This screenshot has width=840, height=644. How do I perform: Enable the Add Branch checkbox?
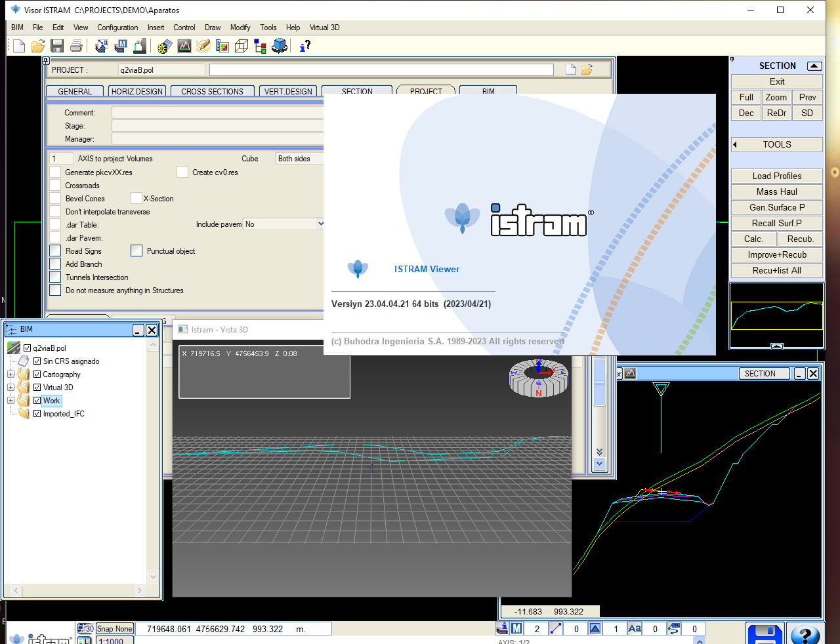tap(55, 264)
